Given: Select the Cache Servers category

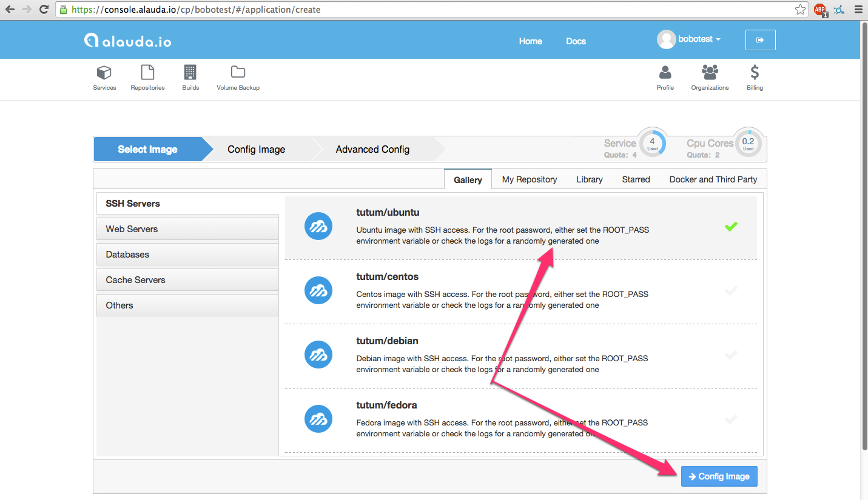Looking at the screenshot, I should click(187, 280).
